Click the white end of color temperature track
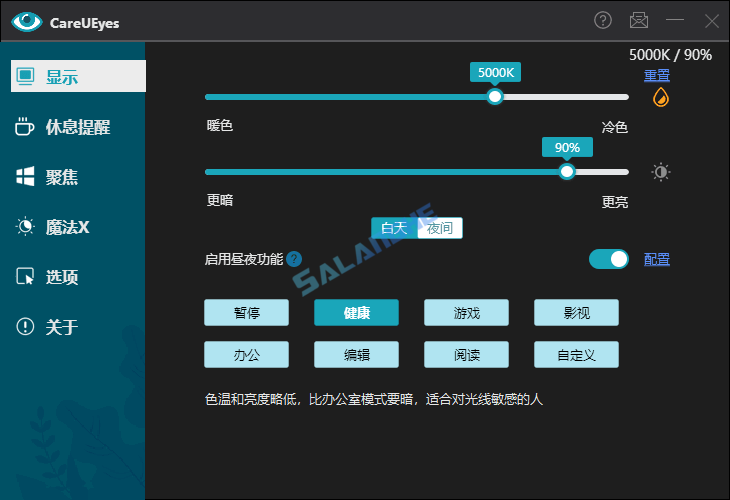Image resolution: width=730 pixels, height=500 pixels. click(566, 97)
